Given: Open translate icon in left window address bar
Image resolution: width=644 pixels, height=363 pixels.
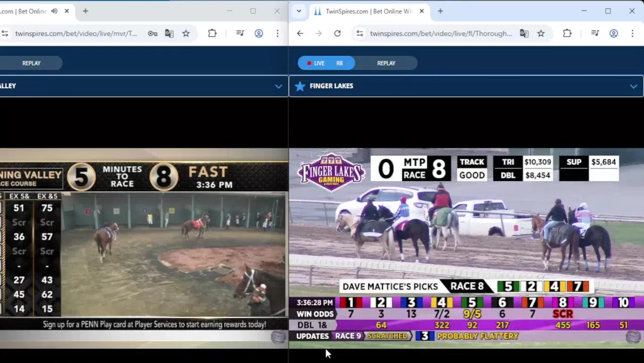Looking at the screenshot, I should coord(169,33).
